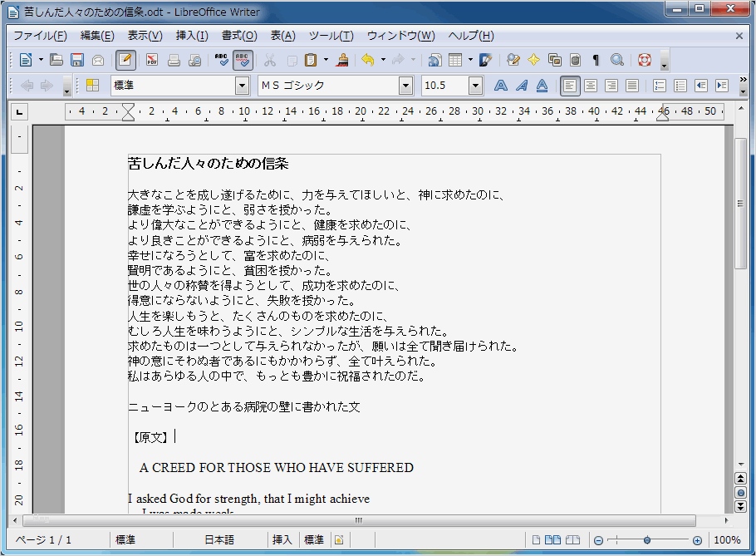Screen dimensions: 756x556
Task: Open Styles and Formatting window
Action: pyautogui.click(x=92, y=86)
